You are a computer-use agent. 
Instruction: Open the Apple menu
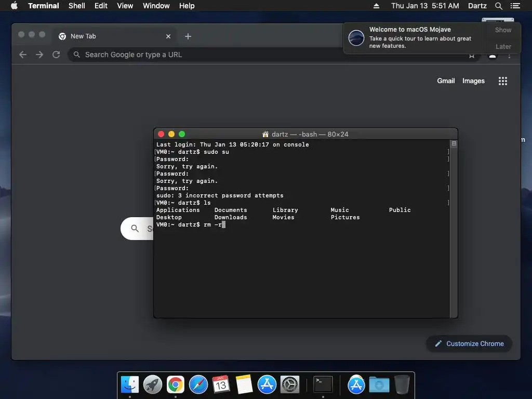14,6
